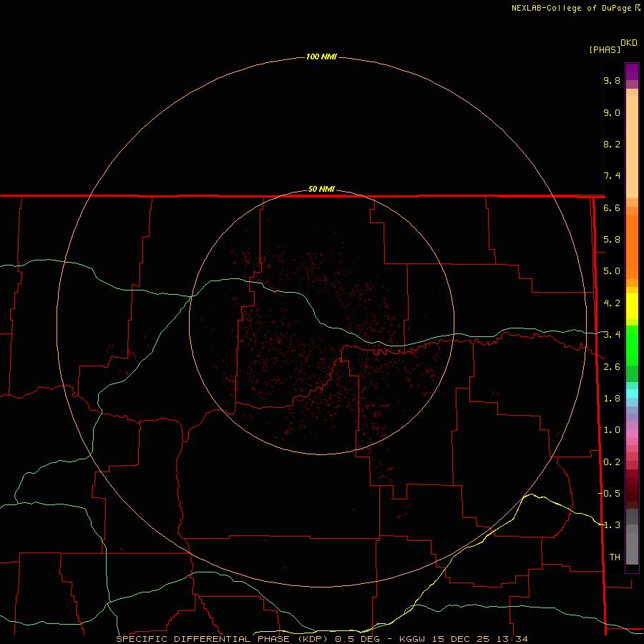Click the NEXLAB-College of DuPage credit text
The width and height of the screenshot is (644, 644).
point(571,8)
